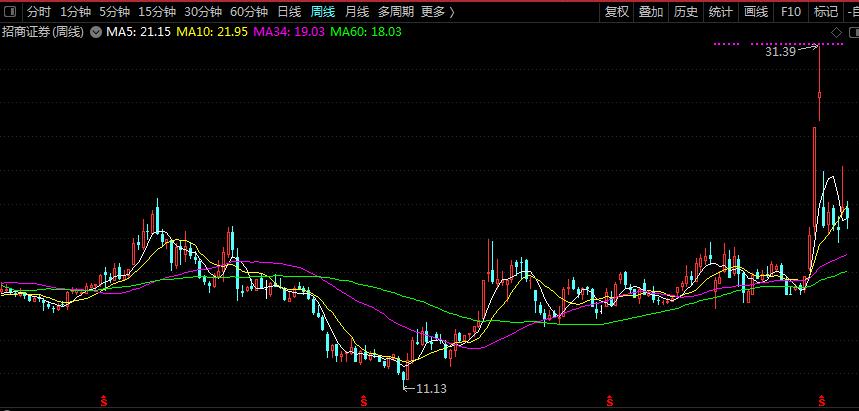The image size is (859, 411).
Task: Click the 复权 adjustment button
Action: coord(617,12)
